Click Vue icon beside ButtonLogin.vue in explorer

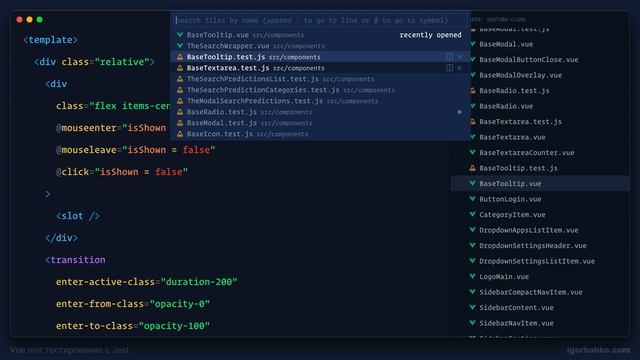pos(473,199)
